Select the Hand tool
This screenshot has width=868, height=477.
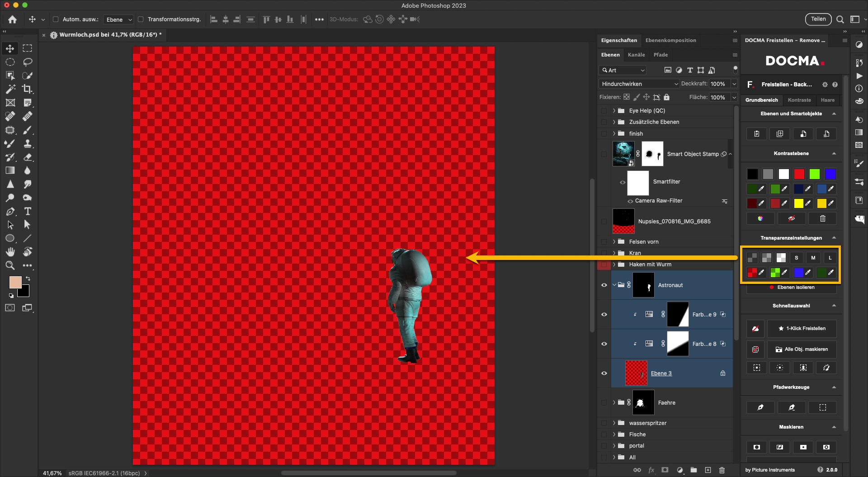click(10, 252)
